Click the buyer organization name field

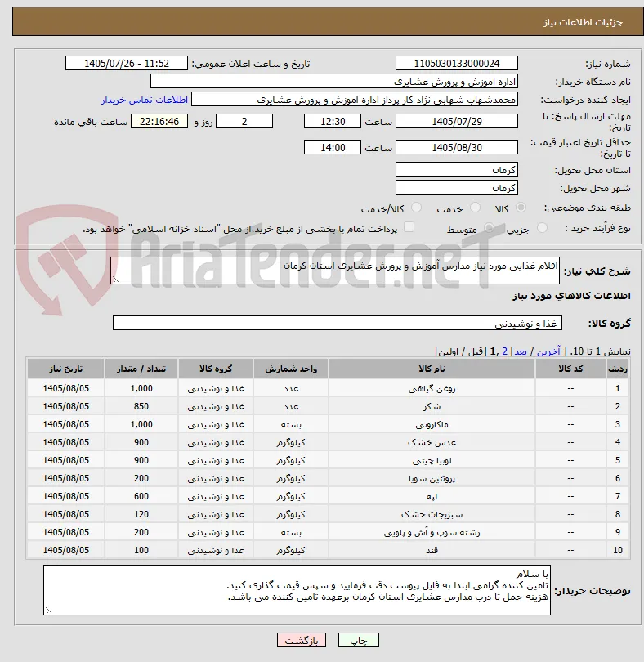pos(334,82)
